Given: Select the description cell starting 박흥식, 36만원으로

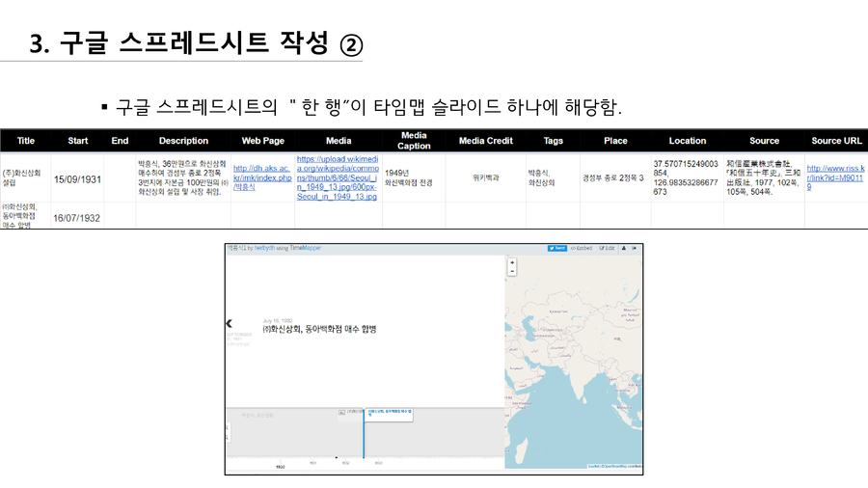Looking at the screenshot, I should point(183,177).
